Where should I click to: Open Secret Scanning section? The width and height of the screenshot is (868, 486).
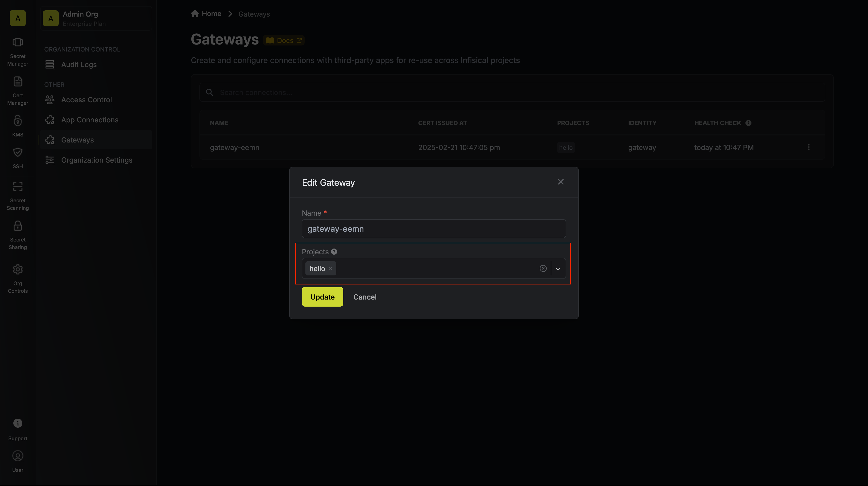click(x=18, y=196)
